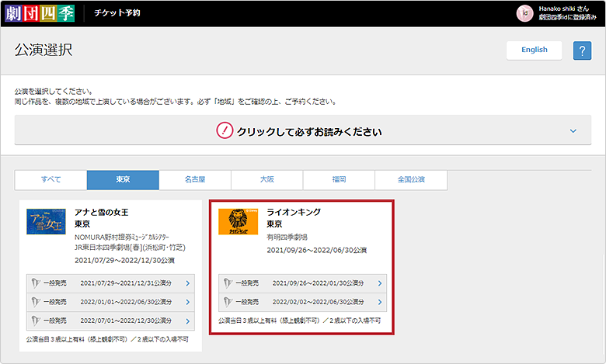Screen dimensions: 606x364
Task: Click the red exclamation warning icon
Action: click(x=225, y=130)
